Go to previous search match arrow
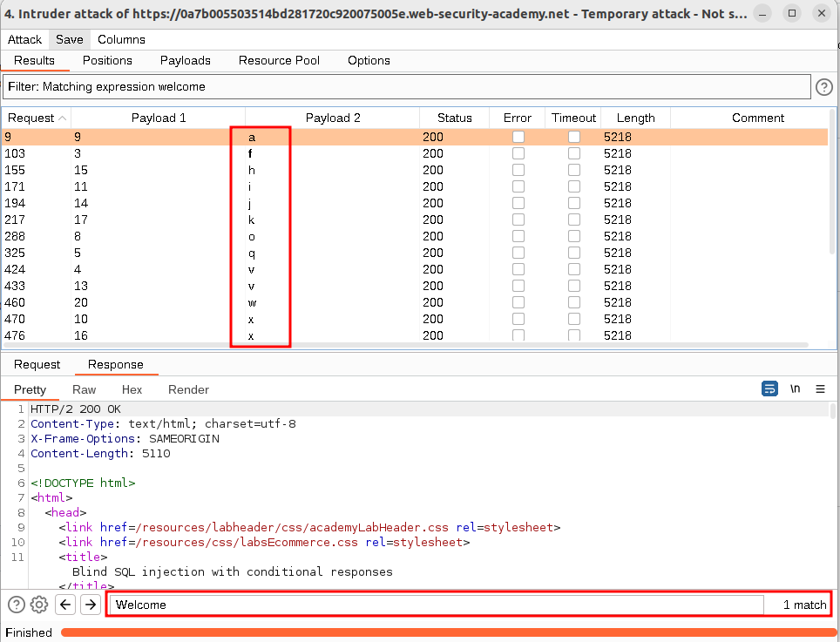 [65, 605]
